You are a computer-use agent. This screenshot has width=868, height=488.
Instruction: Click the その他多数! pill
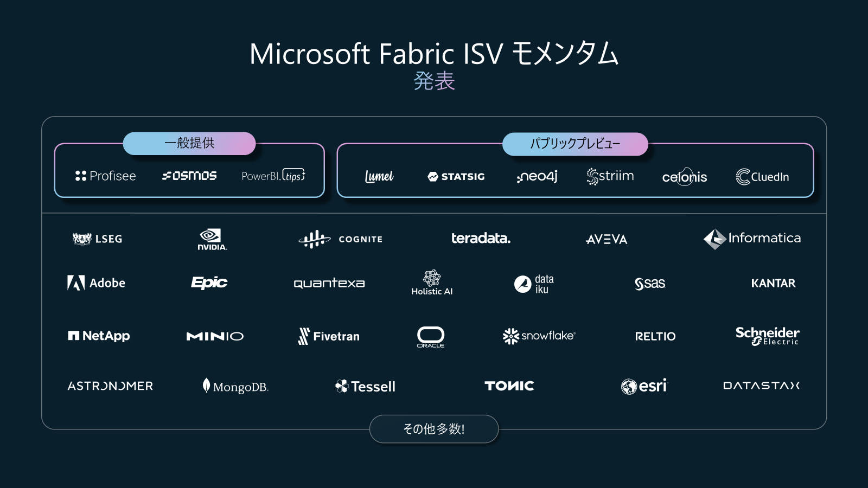coord(434,429)
